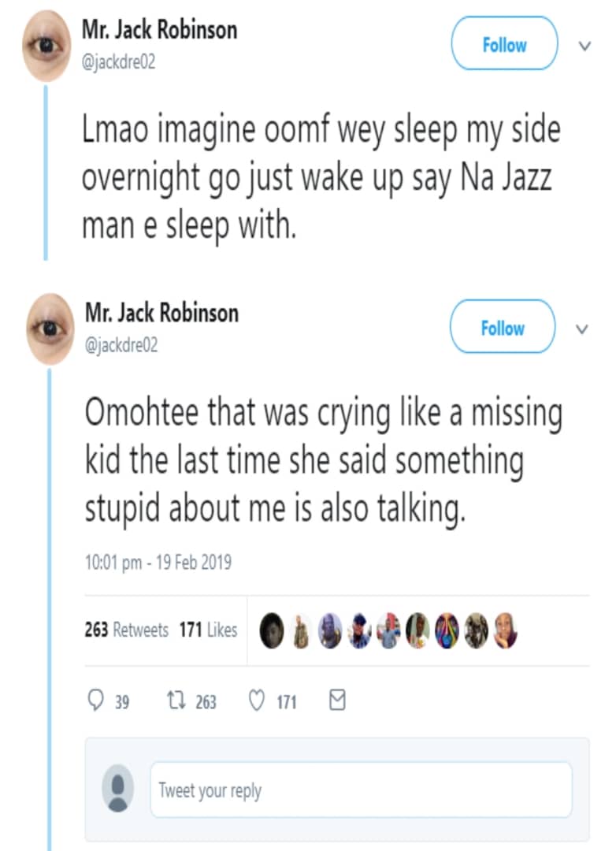This screenshot has width=616, height=851.
Task: Toggle Follow on the first tweet
Action: (503, 44)
